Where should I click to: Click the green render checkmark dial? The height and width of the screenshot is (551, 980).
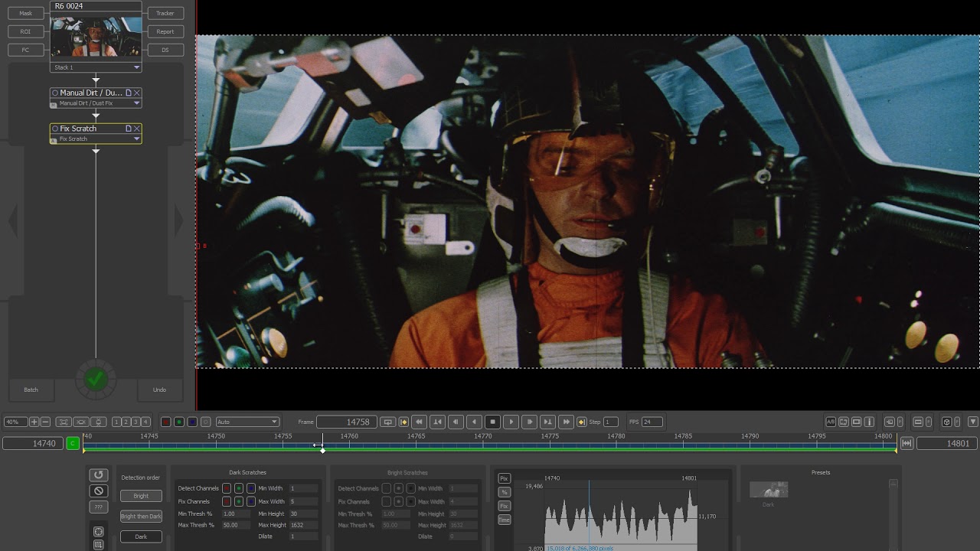[x=96, y=378]
